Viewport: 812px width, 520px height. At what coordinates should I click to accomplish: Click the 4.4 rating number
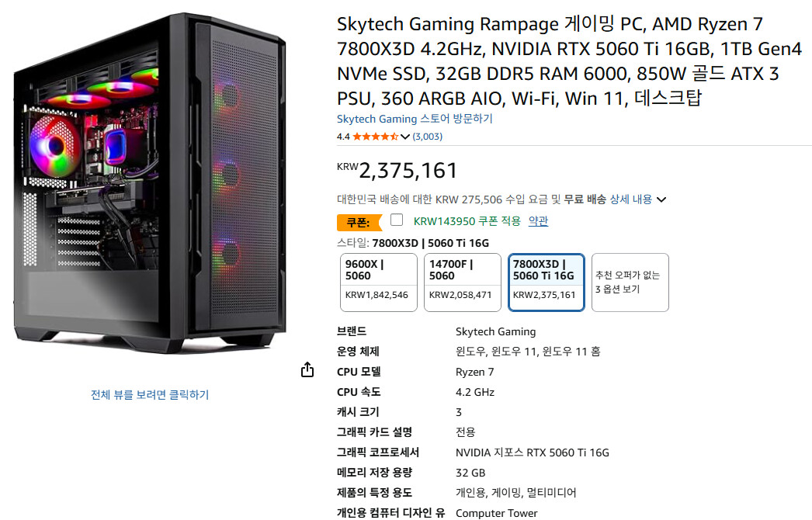(x=343, y=137)
